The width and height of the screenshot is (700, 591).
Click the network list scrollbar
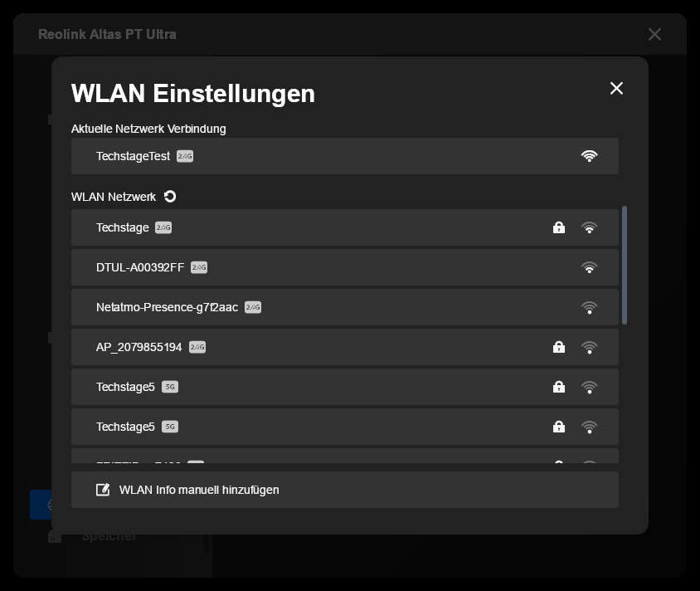tap(624, 265)
